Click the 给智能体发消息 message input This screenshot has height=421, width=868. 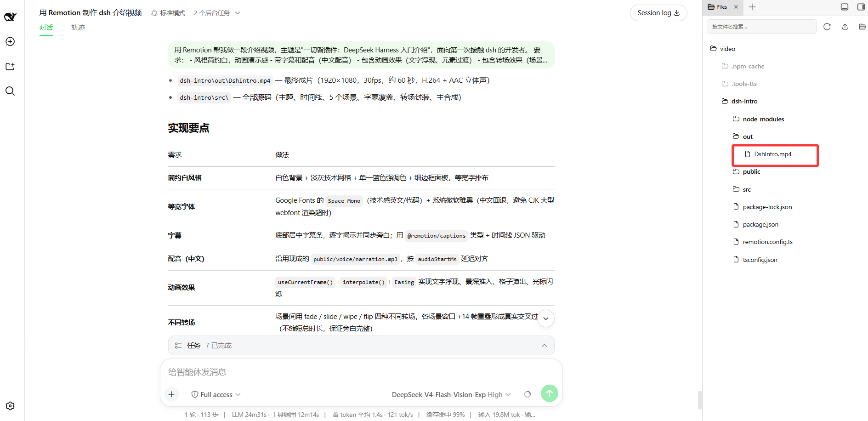coord(361,372)
